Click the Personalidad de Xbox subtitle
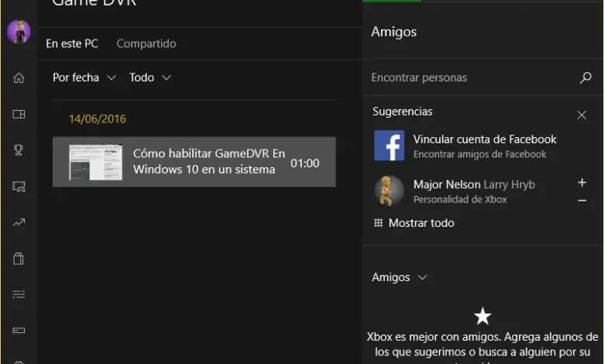This screenshot has height=364, width=604. coord(460,199)
